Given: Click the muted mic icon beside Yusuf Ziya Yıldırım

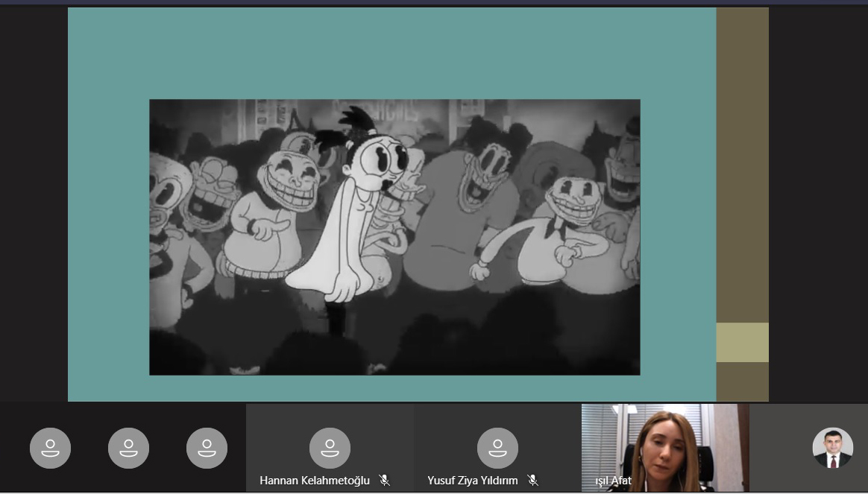Looking at the screenshot, I should (x=532, y=481).
